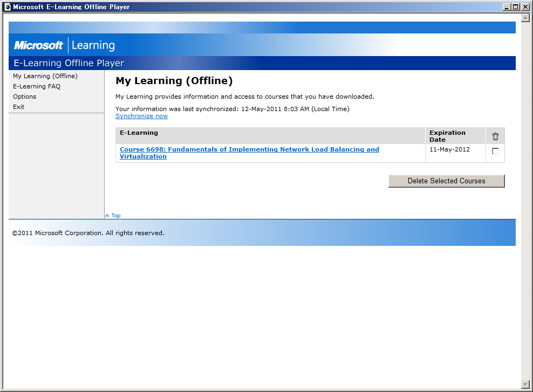
Task: Minimize the E-Learning Offline Player window
Action: coord(507,7)
